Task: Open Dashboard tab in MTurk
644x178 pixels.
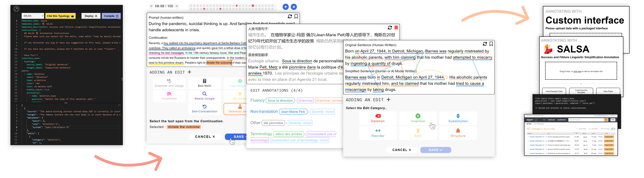Action: point(551,120)
